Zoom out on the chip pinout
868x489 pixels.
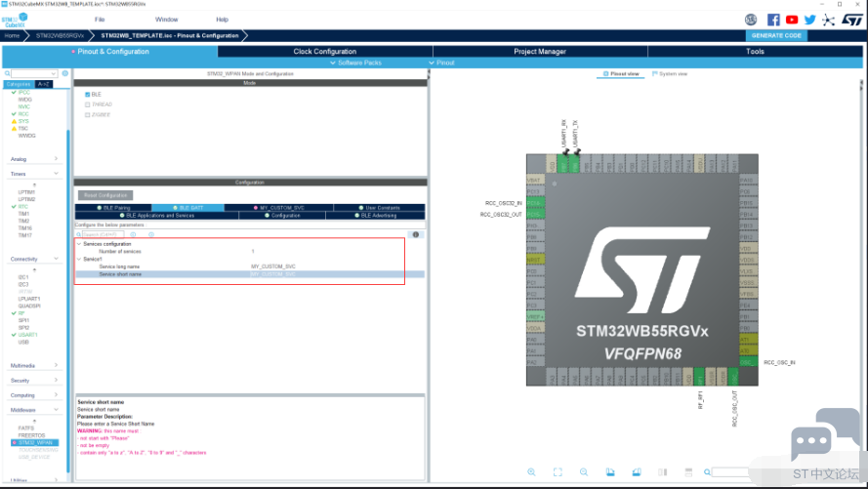point(584,471)
